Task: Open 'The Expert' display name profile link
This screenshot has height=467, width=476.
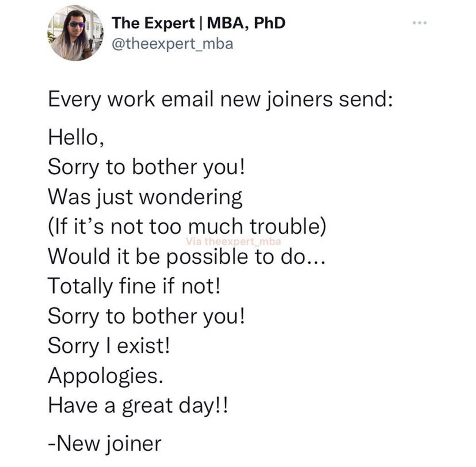Action: pyautogui.click(x=153, y=23)
